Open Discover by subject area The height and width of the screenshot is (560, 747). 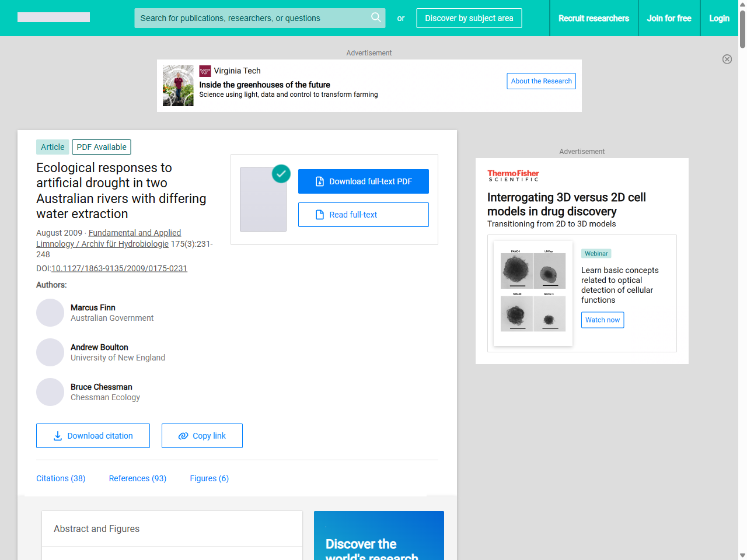click(x=469, y=18)
